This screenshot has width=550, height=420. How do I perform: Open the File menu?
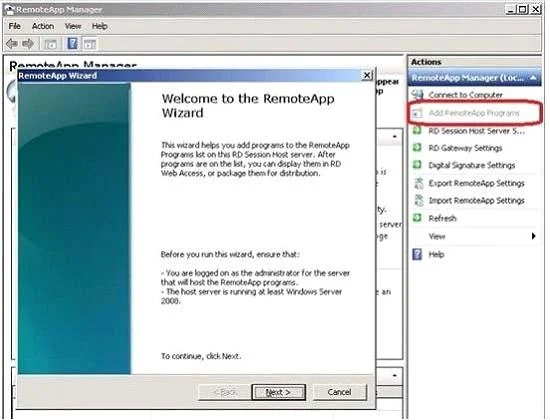[14, 26]
